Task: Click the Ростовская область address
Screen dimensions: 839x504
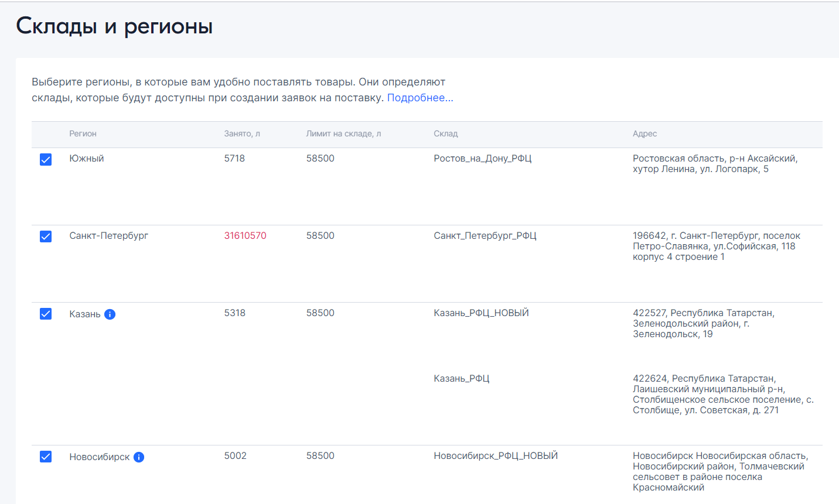Action: point(715,164)
